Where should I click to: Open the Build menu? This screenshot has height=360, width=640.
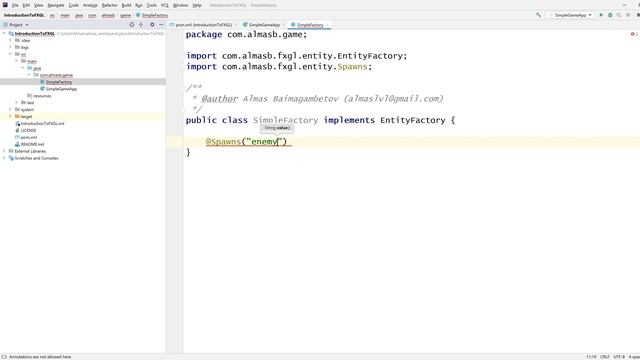pos(127,5)
